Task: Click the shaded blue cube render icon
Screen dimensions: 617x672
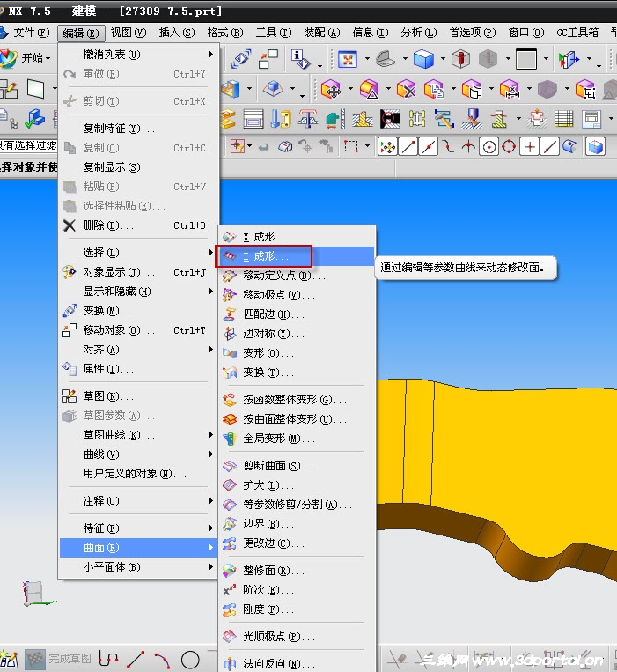Action: [423, 59]
